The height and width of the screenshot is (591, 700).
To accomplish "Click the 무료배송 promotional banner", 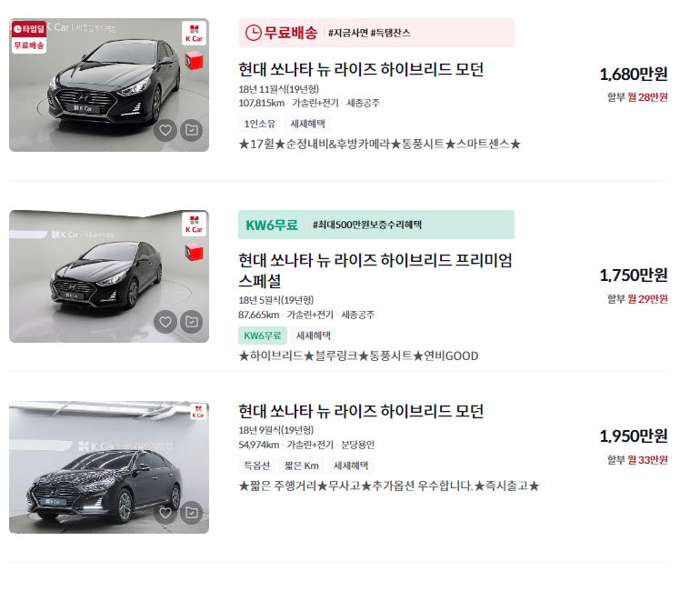I will [x=375, y=33].
